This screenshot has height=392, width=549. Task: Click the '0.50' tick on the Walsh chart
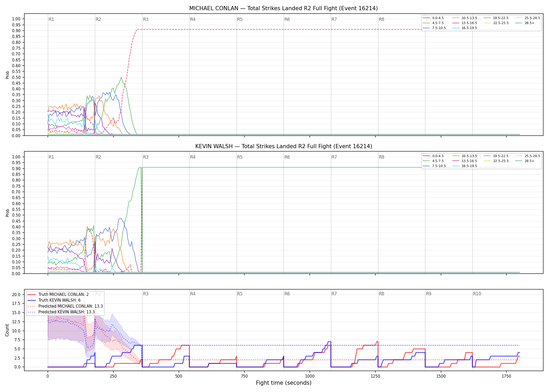coord(16,215)
